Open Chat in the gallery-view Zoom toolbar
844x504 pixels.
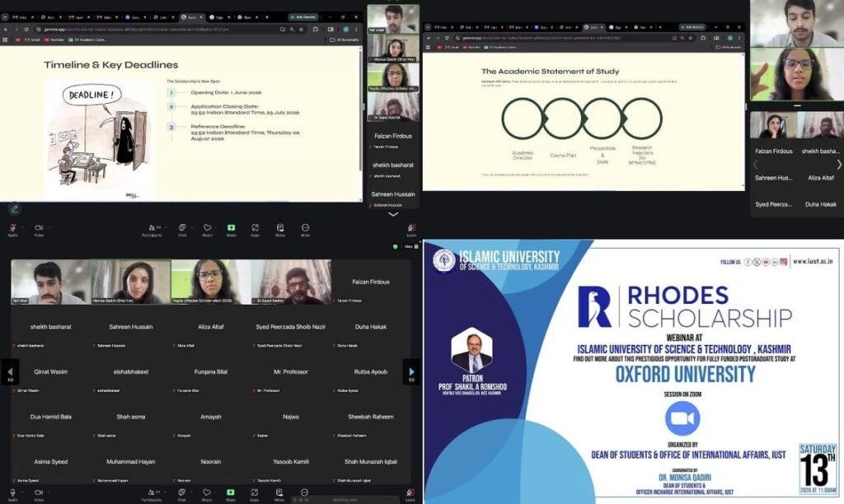pos(181,494)
